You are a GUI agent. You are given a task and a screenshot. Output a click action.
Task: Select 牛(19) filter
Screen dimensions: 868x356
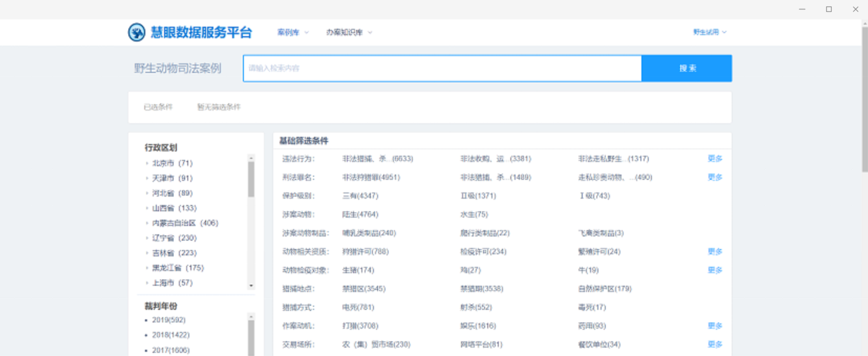pyautogui.click(x=588, y=270)
